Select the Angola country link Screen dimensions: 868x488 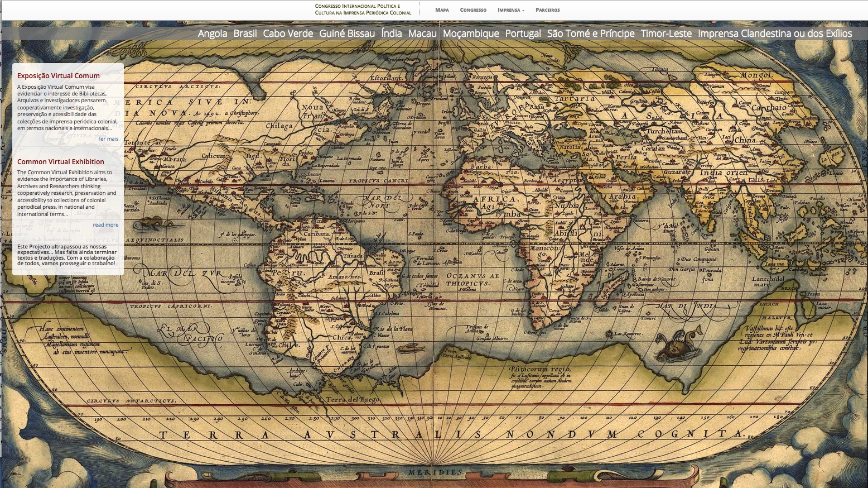point(213,34)
